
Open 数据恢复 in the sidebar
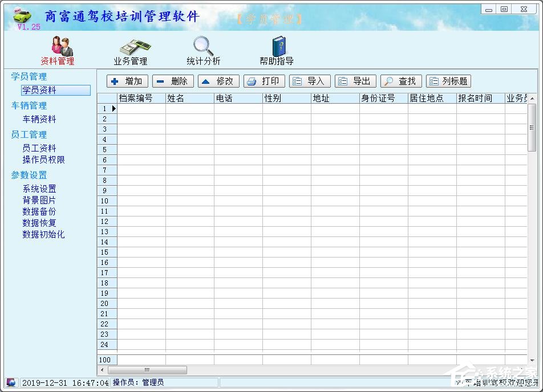[39, 223]
